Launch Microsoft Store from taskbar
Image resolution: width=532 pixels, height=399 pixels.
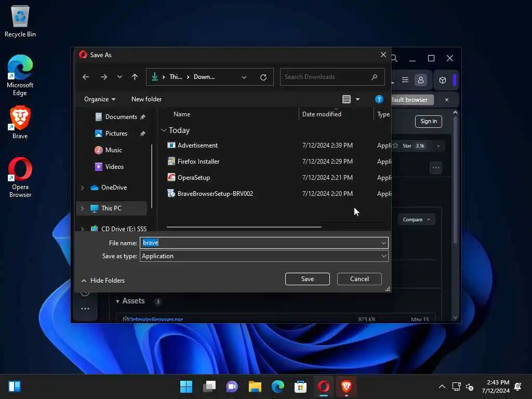point(300,387)
